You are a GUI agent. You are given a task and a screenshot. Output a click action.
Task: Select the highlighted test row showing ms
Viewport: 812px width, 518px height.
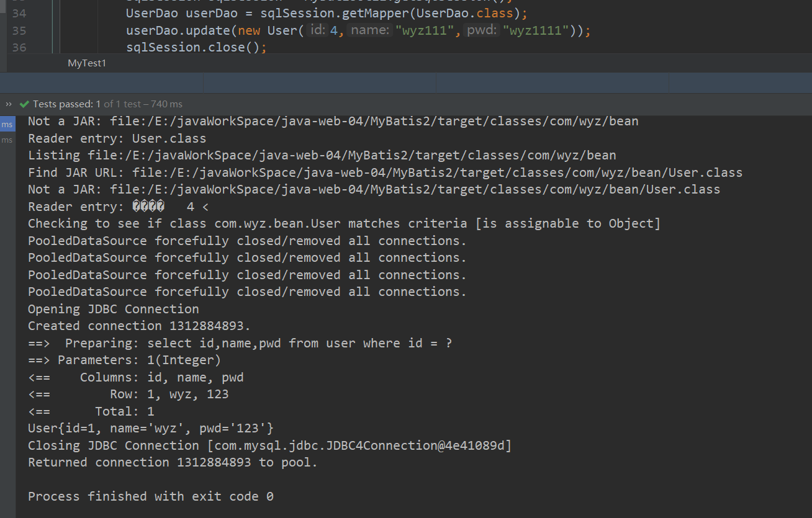pos(7,124)
